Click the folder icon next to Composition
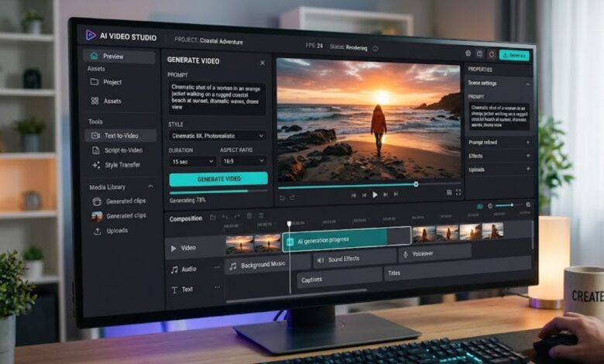The height and width of the screenshot is (364, 604). (x=213, y=218)
